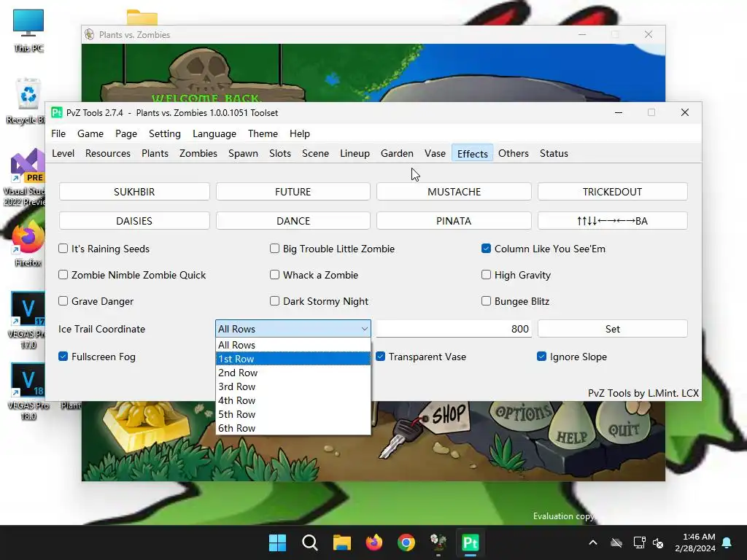Open This PC desktop icon
The image size is (747, 560).
(28, 31)
